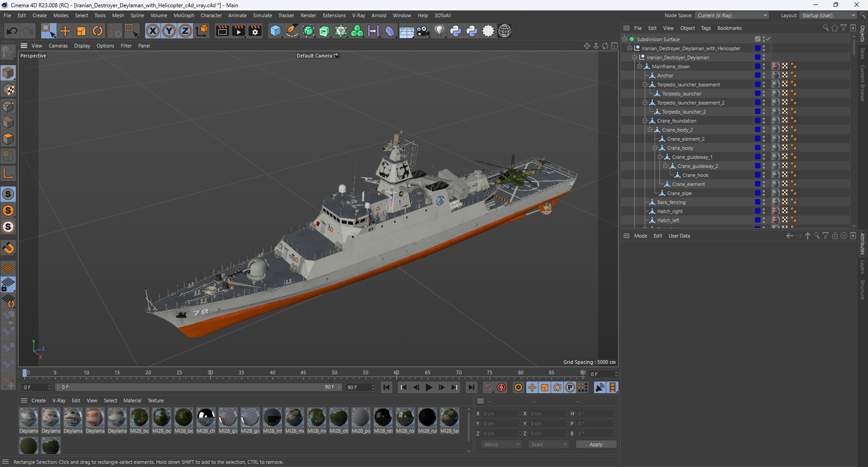Collapse Torpedo_launcher_basement node
Screen dimensions: 868x467
(645, 85)
